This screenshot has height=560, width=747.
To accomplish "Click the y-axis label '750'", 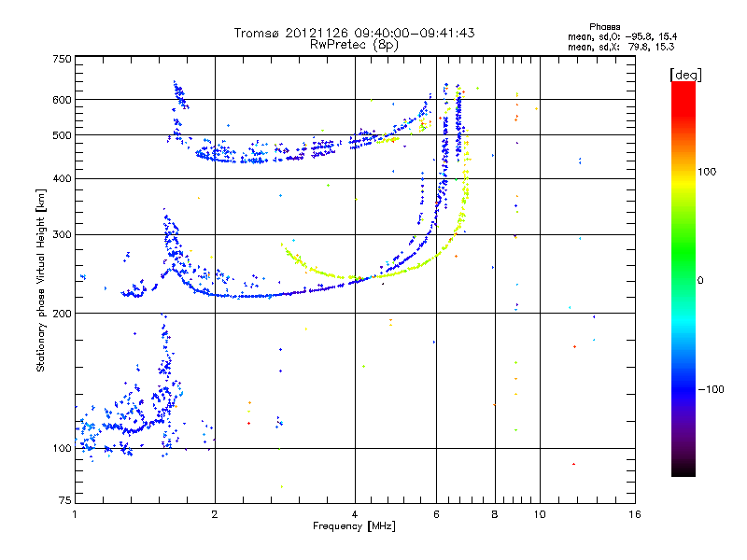I will point(62,59).
